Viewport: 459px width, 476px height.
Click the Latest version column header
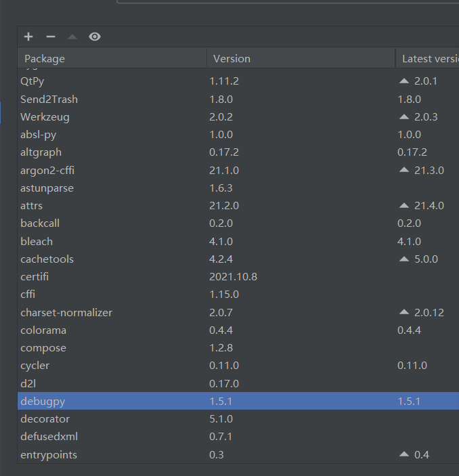coord(427,58)
